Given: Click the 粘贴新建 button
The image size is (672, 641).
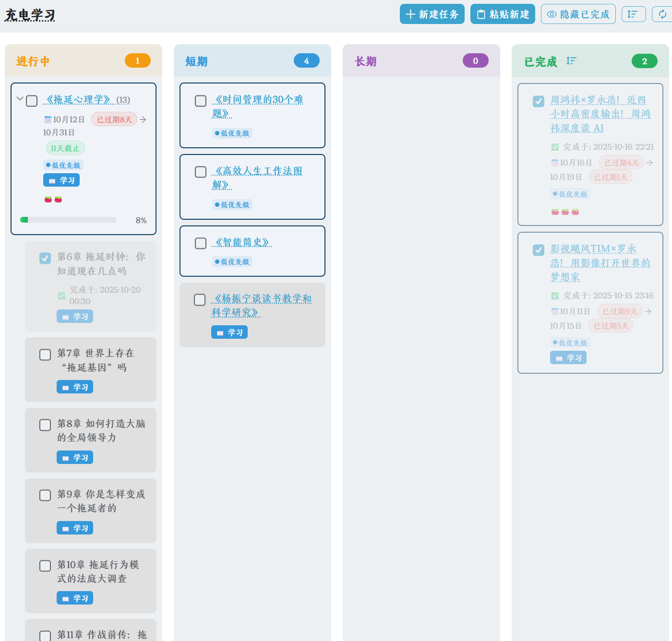Looking at the screenshot, I should [502, 14].
